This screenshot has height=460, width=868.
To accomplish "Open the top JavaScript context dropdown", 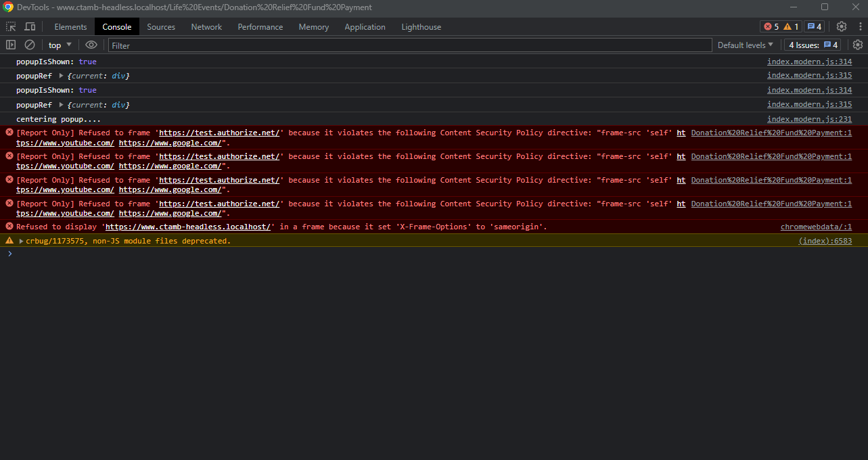I will click(x=60, y=45).
